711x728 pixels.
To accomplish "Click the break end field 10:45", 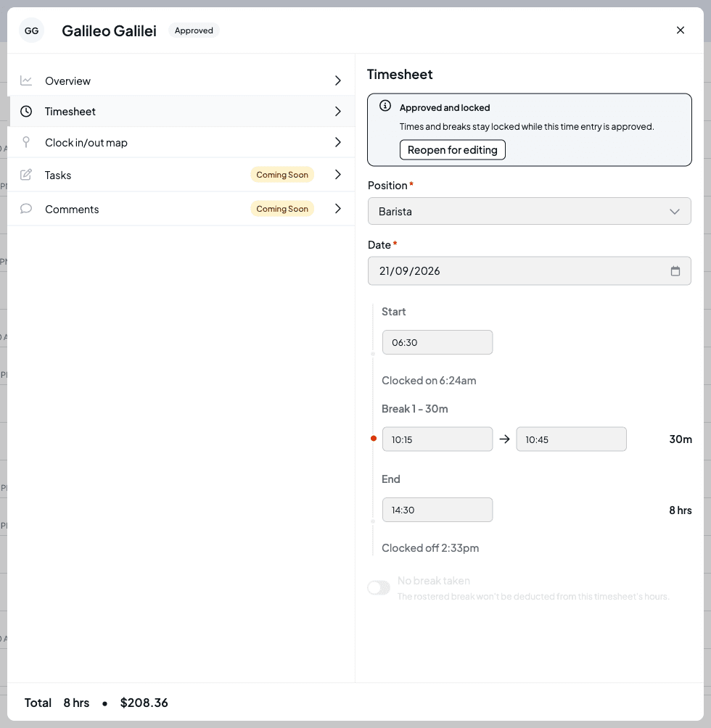I will 571,439.
